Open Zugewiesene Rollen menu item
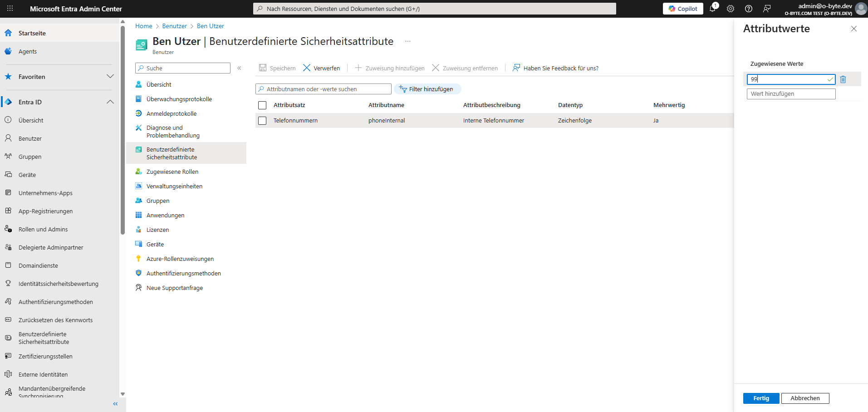 pyautogui.click(x=172, y=172)
